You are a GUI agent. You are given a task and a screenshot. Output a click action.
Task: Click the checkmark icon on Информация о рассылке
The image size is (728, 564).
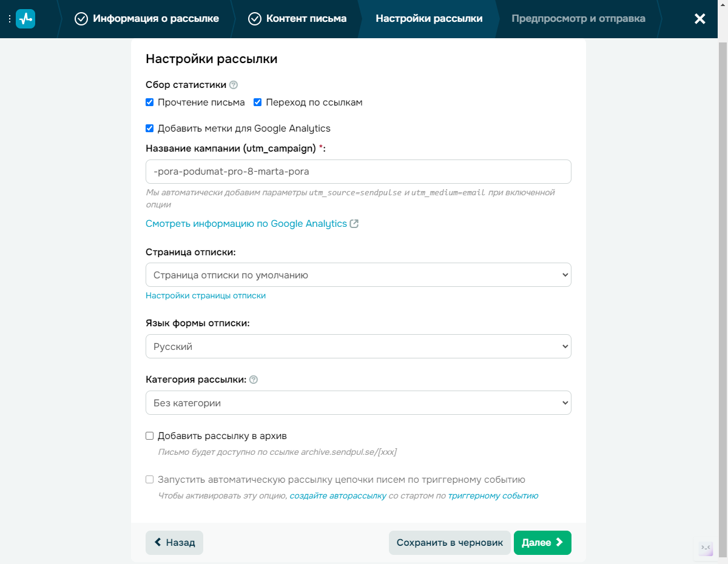click(81, 19)
